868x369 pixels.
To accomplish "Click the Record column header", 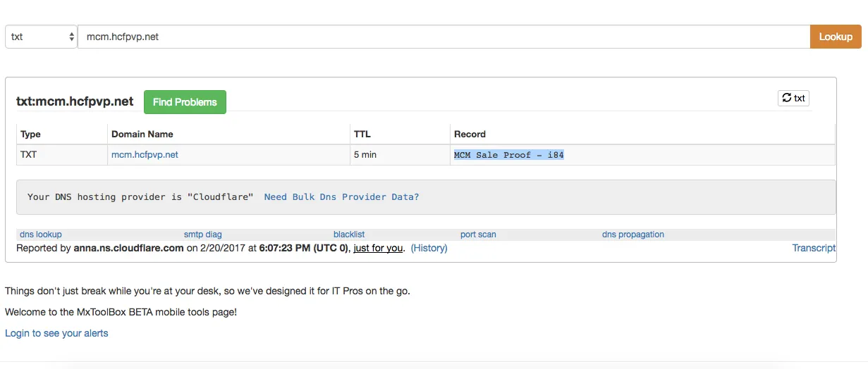I will click(x=470, y=134).
